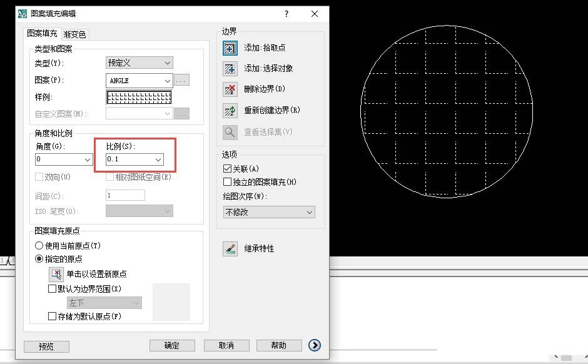Open the ANGLE pattern dropdown
The height and width of the screenshot is (364, 588).
coord(168,80)
